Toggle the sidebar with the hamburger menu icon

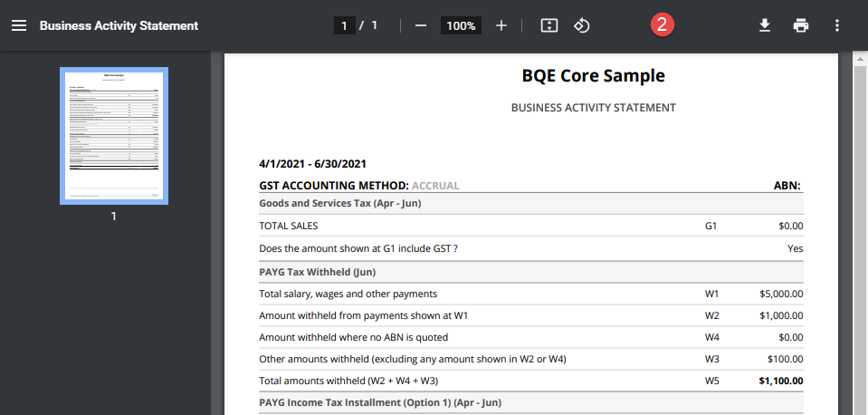coord(19,25)
